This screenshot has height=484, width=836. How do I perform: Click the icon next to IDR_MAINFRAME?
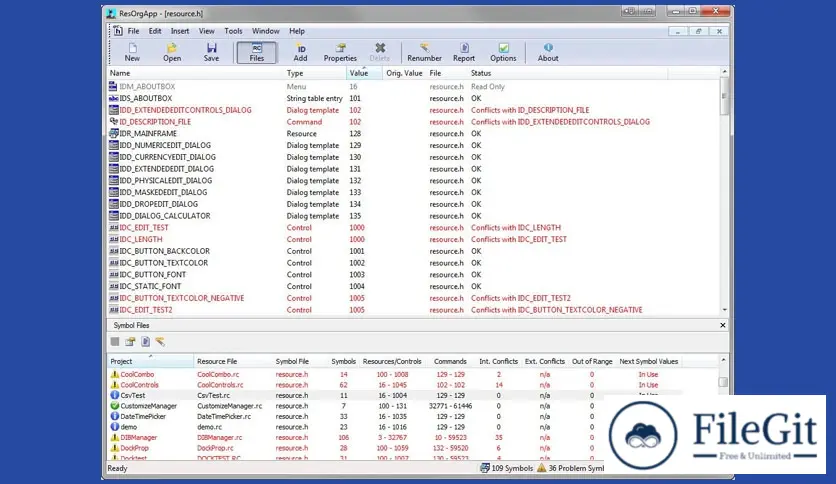pos(113,133)
